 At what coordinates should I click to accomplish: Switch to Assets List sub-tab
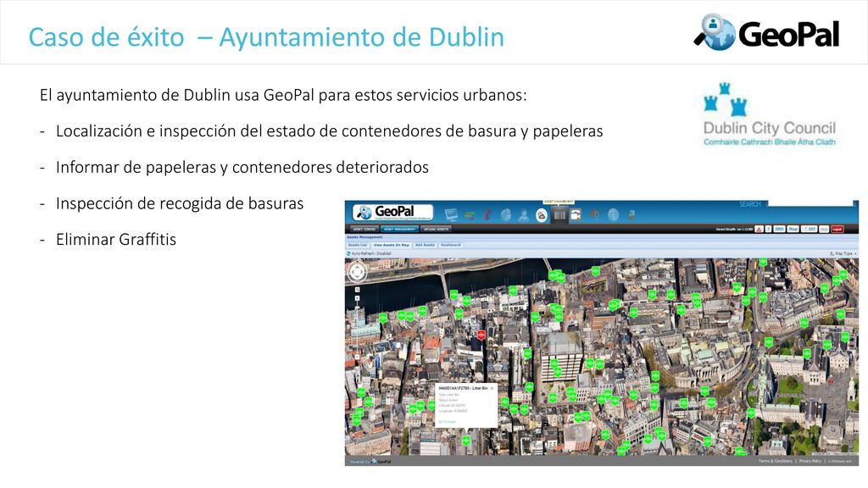pyautogui.click(x=358, y=245)
